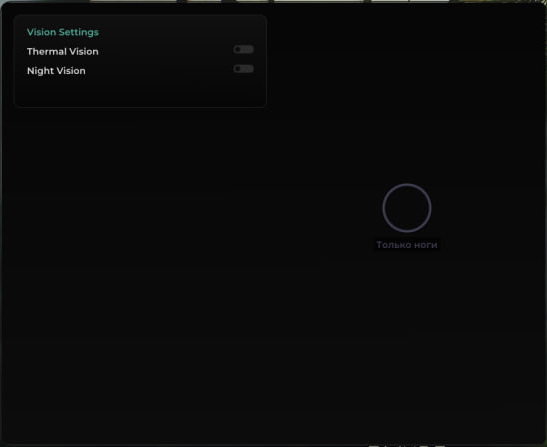This screenshot has height=447, width=547.
Task: Click the Vision Settings heading
Action: coord(63,32)
